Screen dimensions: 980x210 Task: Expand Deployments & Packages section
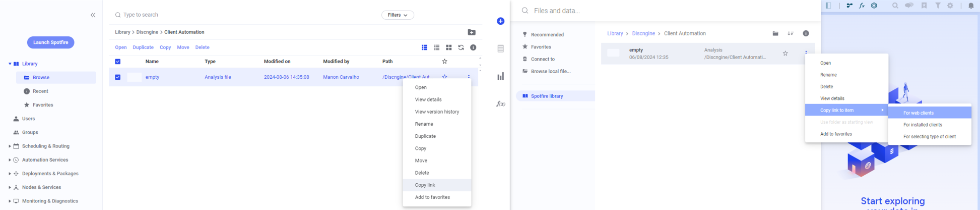(10, 174)
